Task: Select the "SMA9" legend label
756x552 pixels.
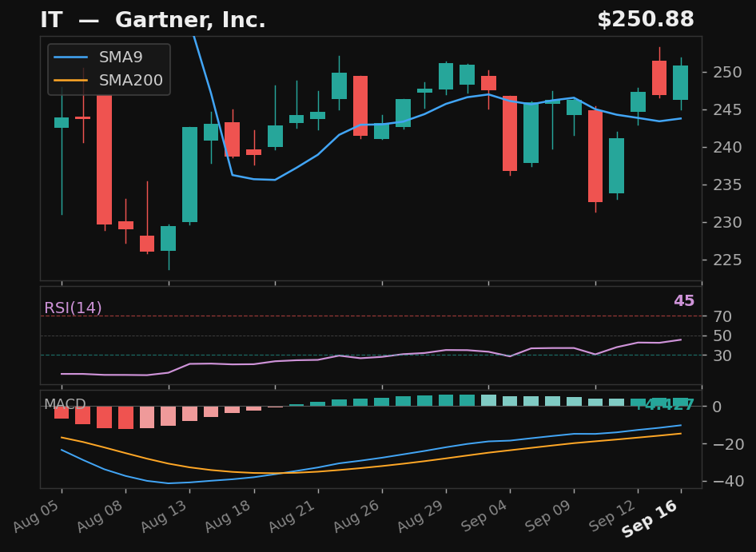Action: point(121,58)
